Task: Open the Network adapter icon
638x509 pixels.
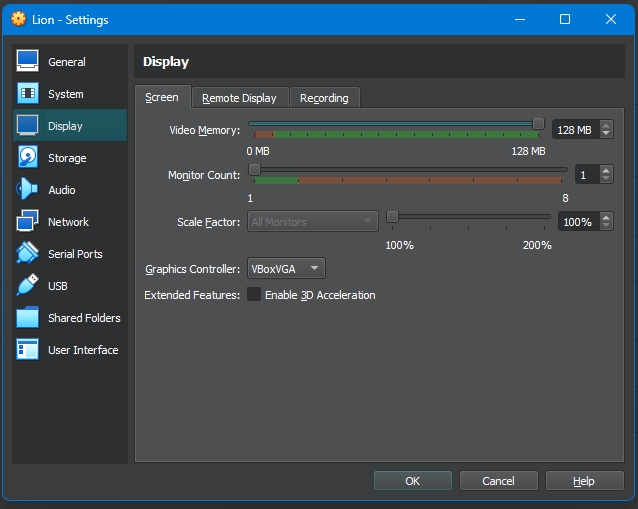Action: [28, 222]
